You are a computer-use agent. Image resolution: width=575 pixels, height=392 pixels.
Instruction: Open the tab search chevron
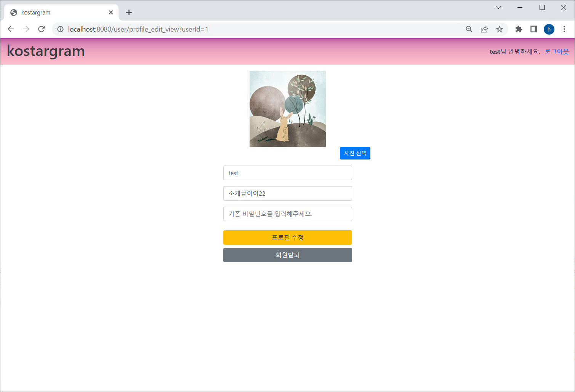pos(498,7)
